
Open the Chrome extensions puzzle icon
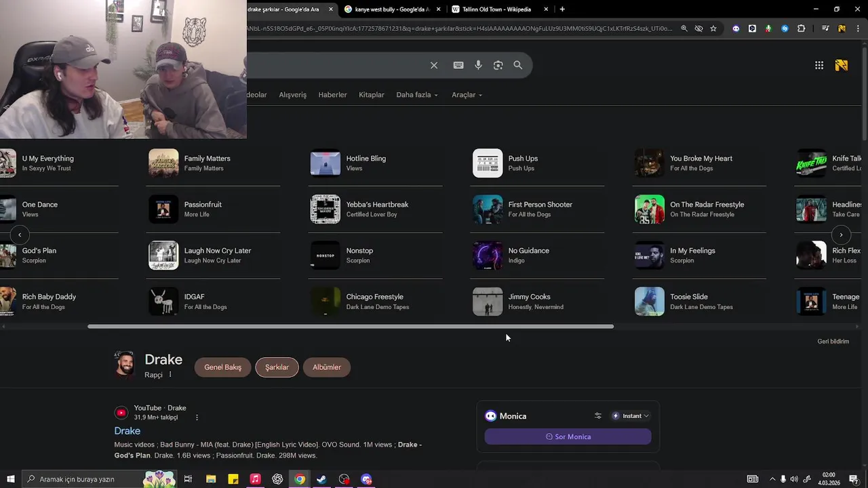802,28
